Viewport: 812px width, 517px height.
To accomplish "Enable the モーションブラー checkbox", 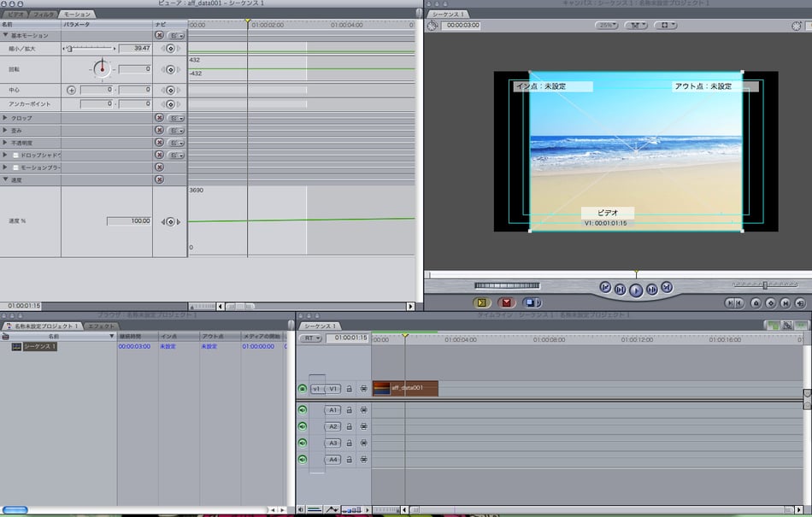I will pos(15,167).
